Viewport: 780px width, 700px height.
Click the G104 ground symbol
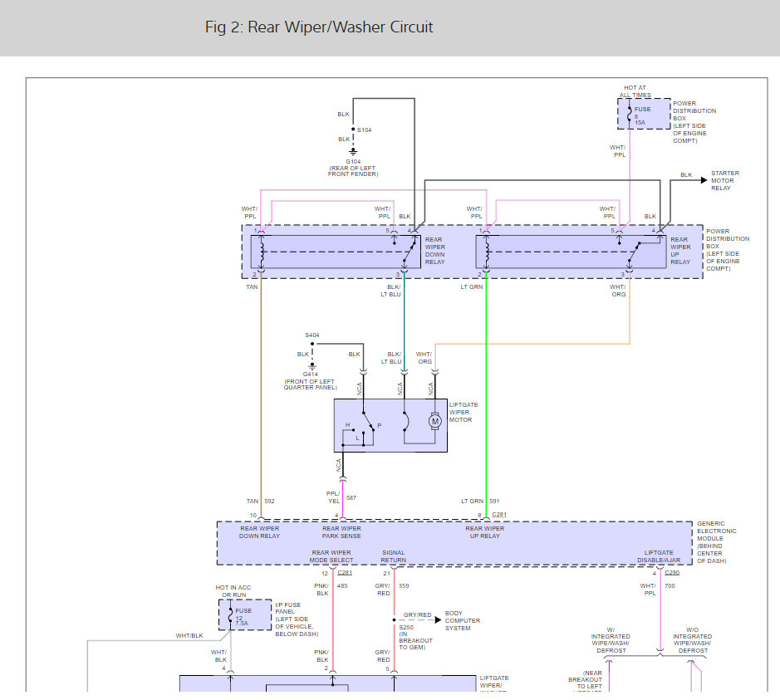tap(353, 153)
